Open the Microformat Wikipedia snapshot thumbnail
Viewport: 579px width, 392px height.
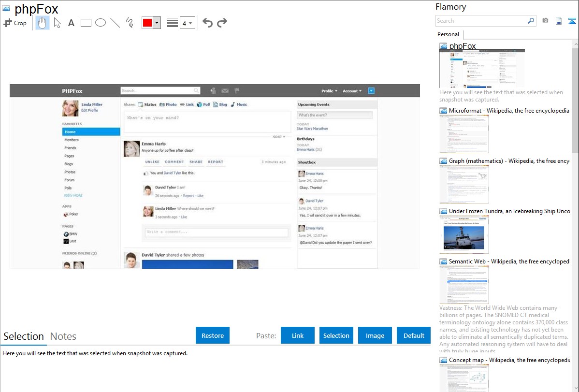click(x=464, y=134)
